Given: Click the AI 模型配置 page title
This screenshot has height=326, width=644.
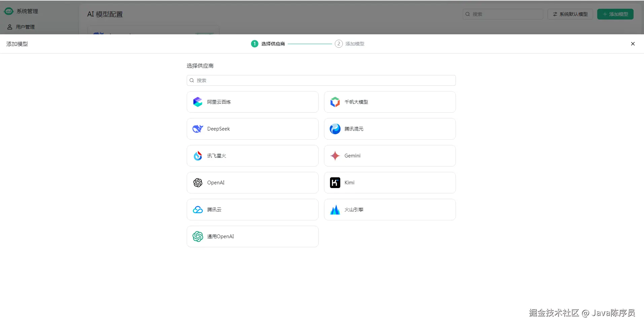Looking at the screenshot, I should pyautogui.click(x=105, y=14).
